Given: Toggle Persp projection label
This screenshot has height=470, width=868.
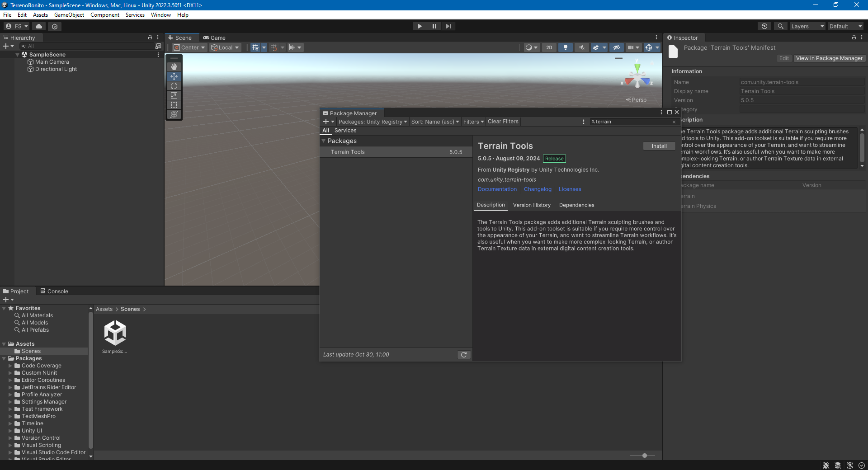Looking at the screenshot, I should [636, 100].
